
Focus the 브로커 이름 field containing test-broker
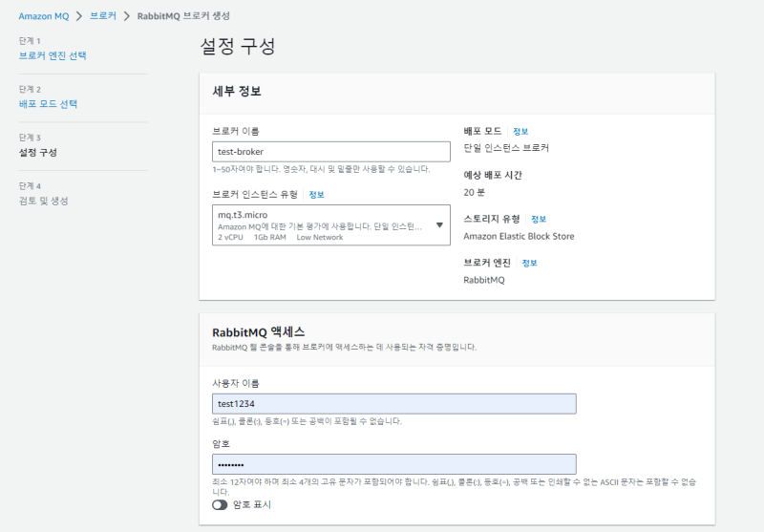pyautogui.click(x=330, y=151)
